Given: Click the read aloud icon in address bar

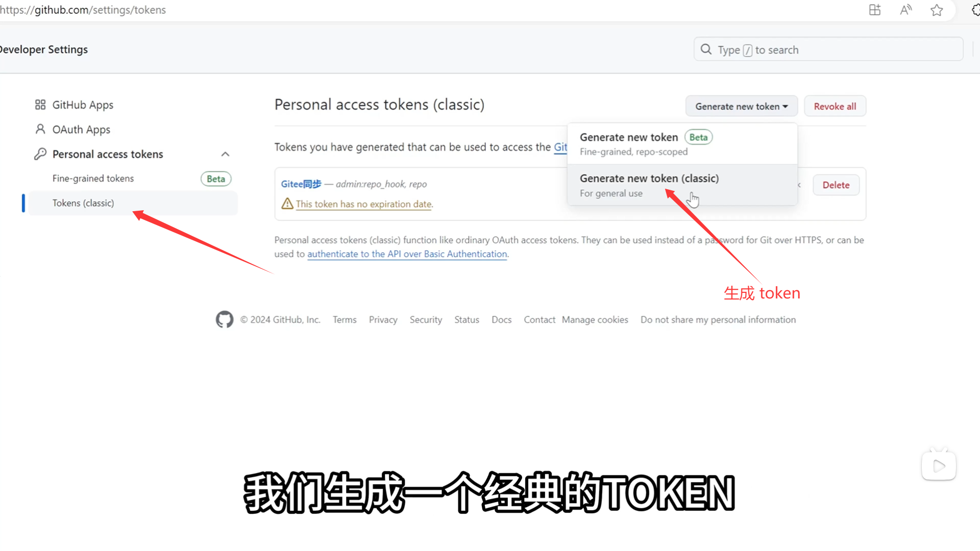Looking at the screenshot, I should (906, 10).
